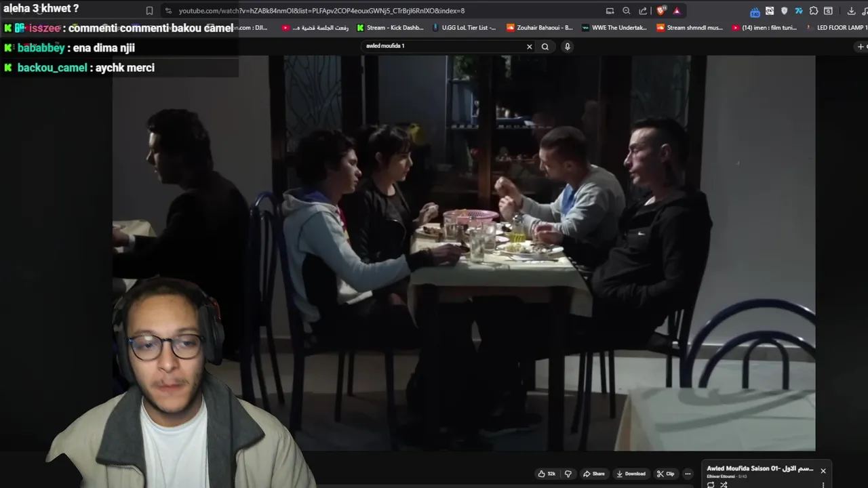Toggle playlist loop
The image size is (868, 488).
(711, 485)
